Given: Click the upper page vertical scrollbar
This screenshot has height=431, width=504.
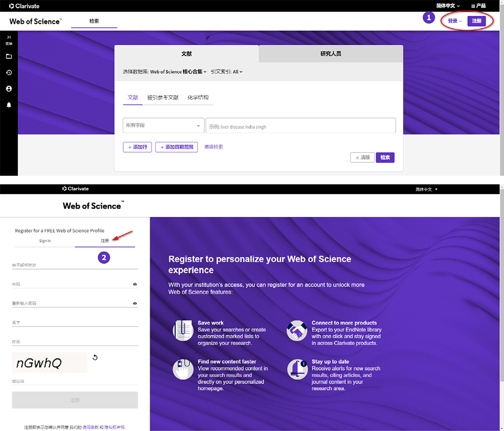Looking at the screenshot, I should [x=502, y=88].
